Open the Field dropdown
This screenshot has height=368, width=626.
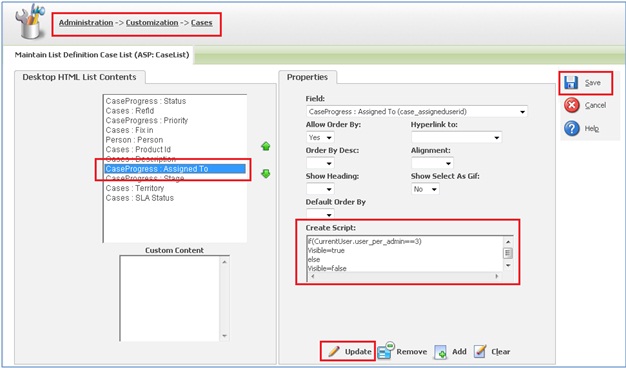point(416,112)
